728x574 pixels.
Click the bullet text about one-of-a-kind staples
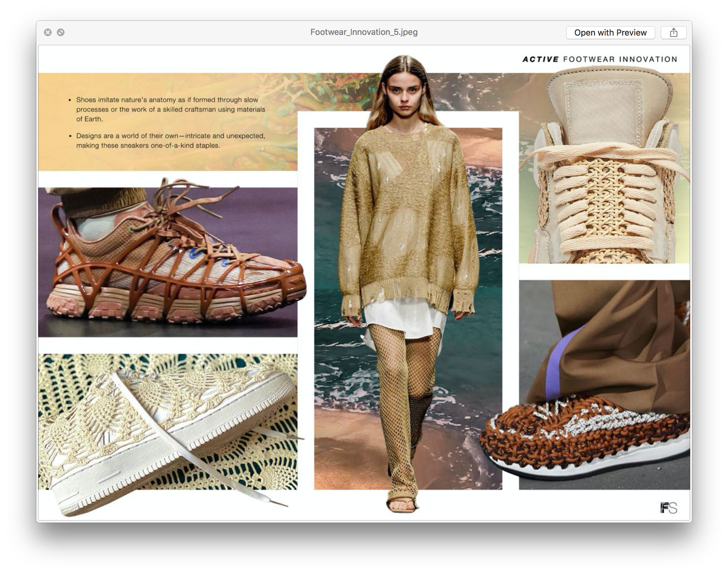point(170,141)
